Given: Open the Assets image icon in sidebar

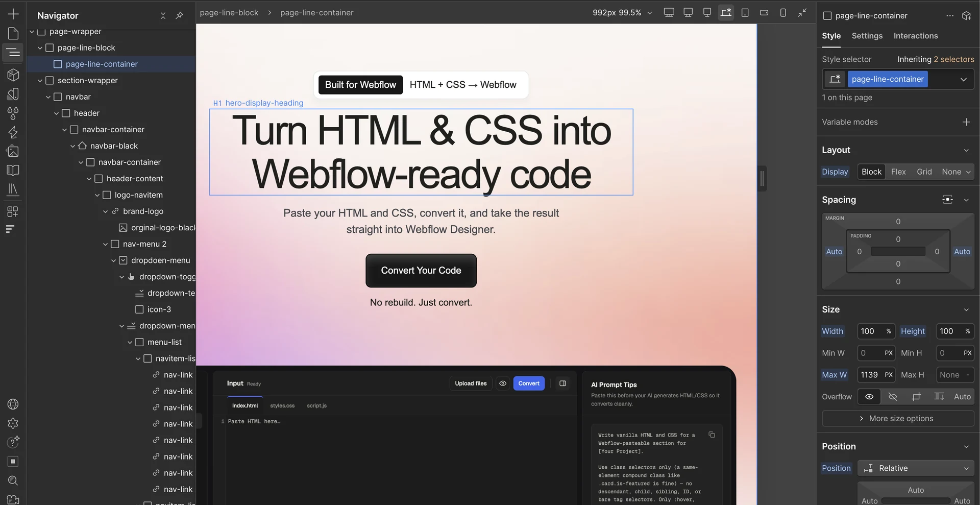Looking at the screenshot, I should (x=13, y=151).
